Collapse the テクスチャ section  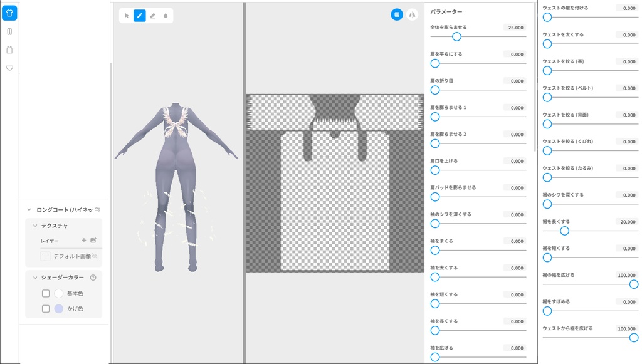[x=35, y=226]
